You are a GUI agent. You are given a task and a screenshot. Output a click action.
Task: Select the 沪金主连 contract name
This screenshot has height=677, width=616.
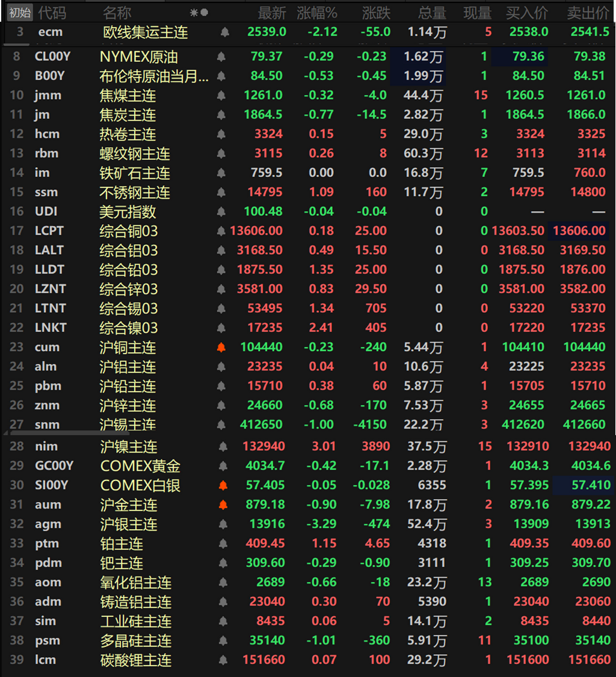129,504
